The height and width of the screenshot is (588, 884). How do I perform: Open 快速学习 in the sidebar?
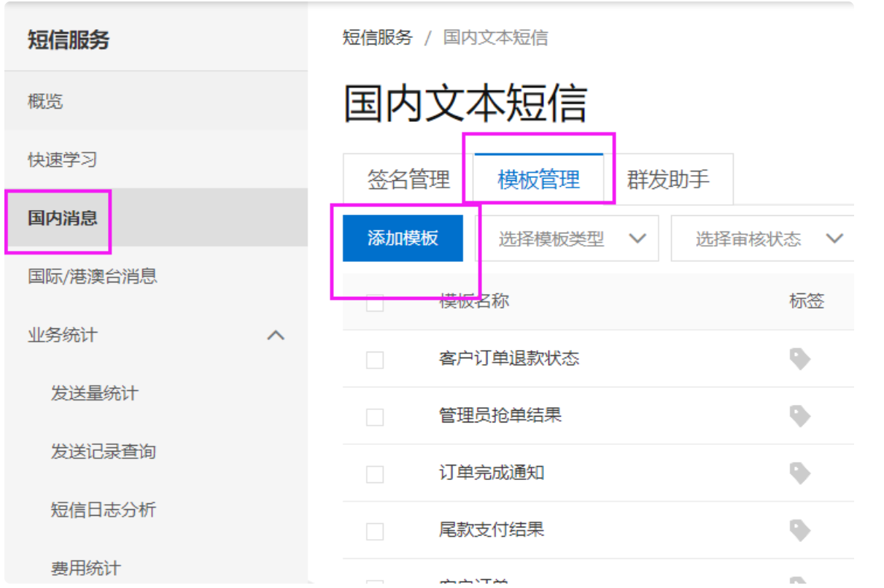156,160
